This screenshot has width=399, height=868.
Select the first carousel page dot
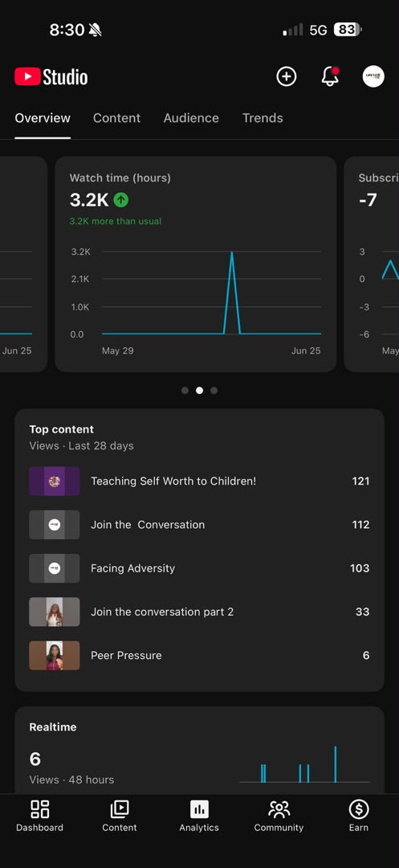[185, 391]
